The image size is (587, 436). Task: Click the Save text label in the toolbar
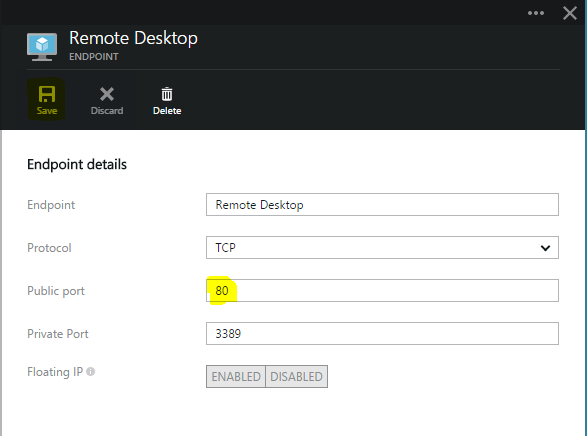pyautogui.click(x=47, y=111)
